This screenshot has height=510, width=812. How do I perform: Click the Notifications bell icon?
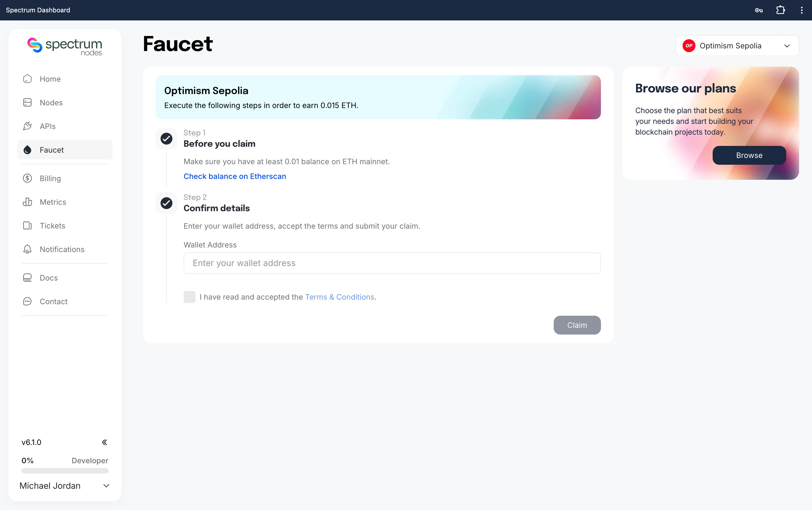pyautogui.click(x=27, y=249)
